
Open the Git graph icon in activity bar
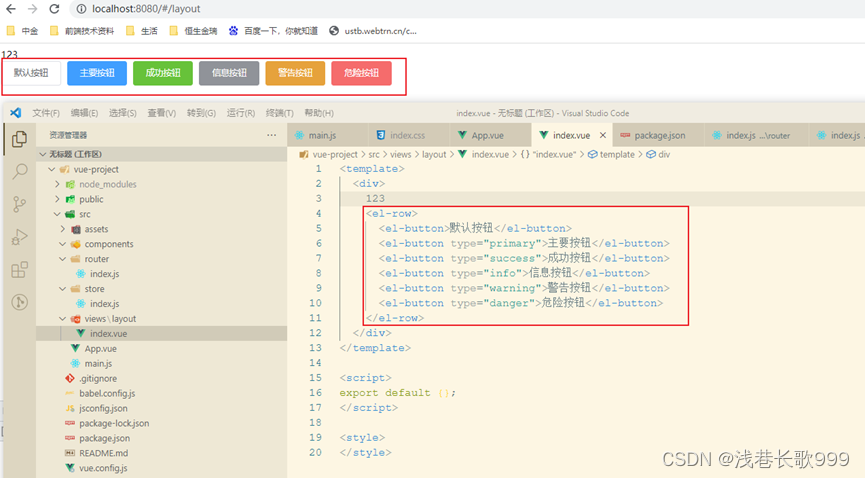(19, 302)
